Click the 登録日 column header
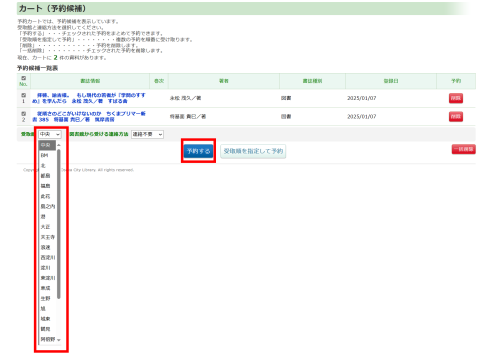This screenshot has height=364, width=500. [x=391, y=81]
